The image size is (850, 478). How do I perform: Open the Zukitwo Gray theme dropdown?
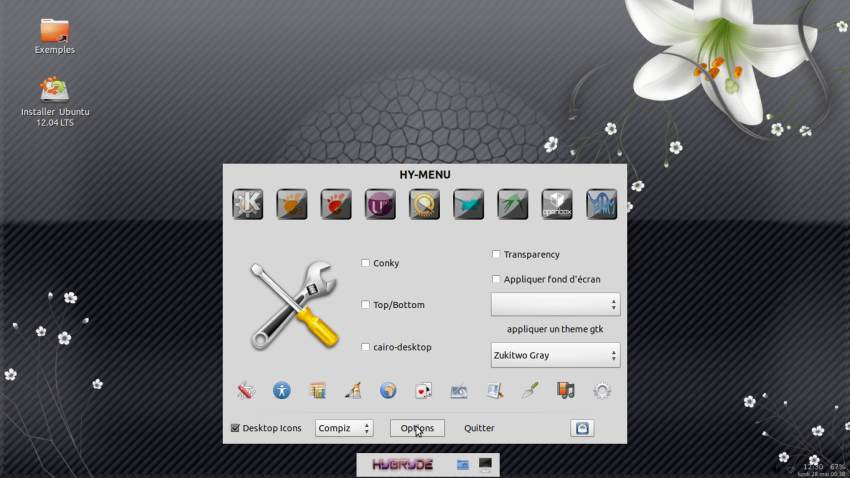[x=555, y=355]
